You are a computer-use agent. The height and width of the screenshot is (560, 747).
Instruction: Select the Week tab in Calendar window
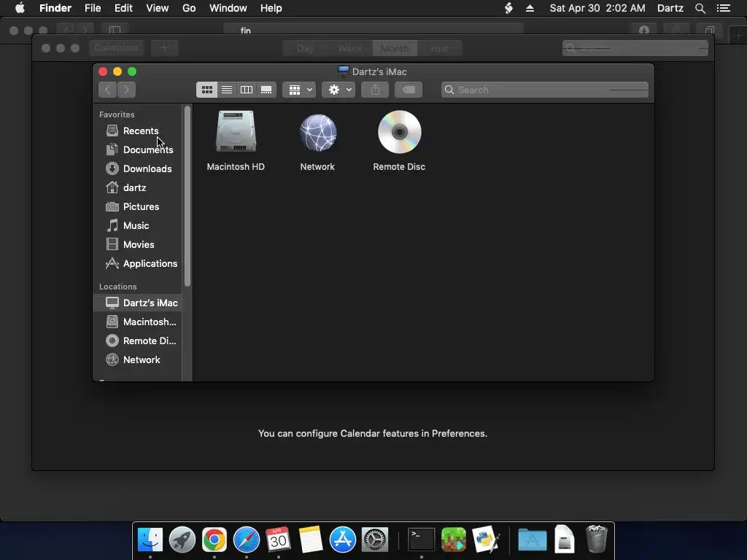350,48
